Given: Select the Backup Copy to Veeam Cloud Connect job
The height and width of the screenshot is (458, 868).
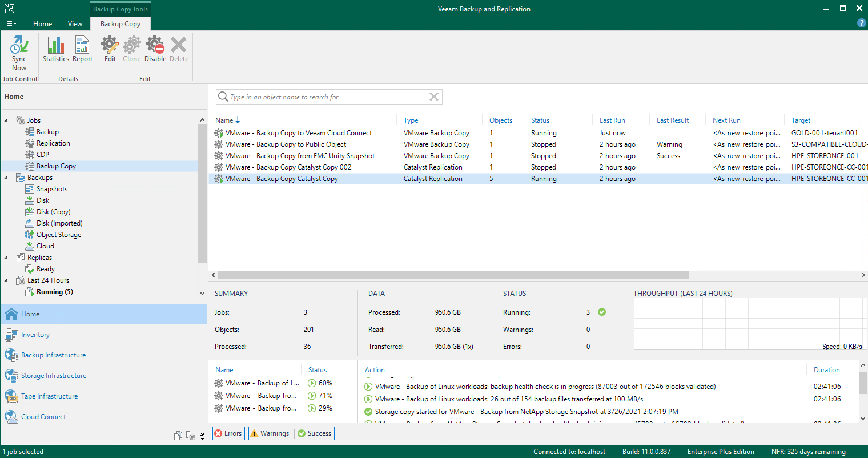Looking at the screenshot, I should (x=299, y=133).
